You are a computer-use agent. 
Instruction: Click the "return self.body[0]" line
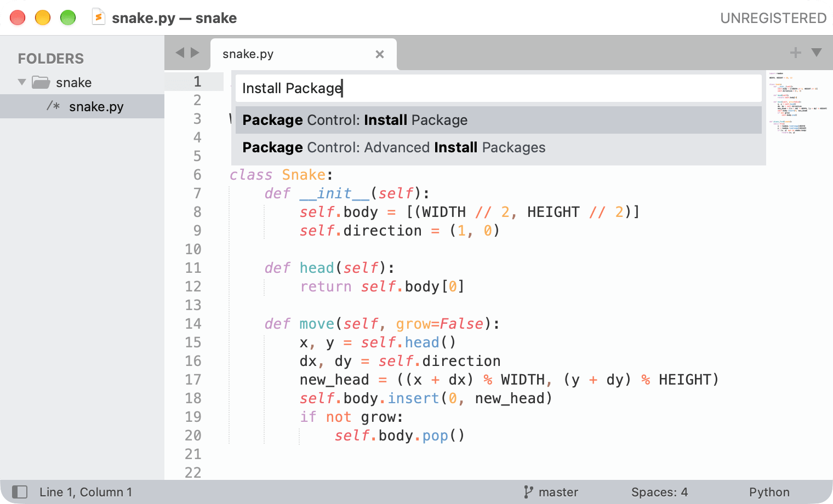click(x=382, y=287)
